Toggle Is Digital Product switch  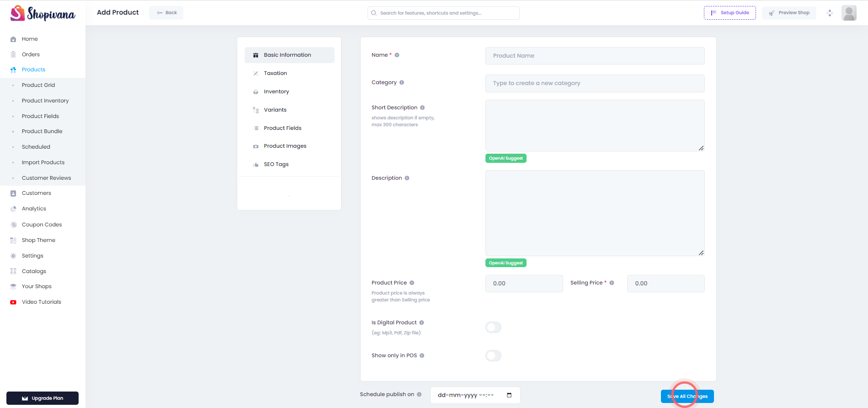coord(493,327)
